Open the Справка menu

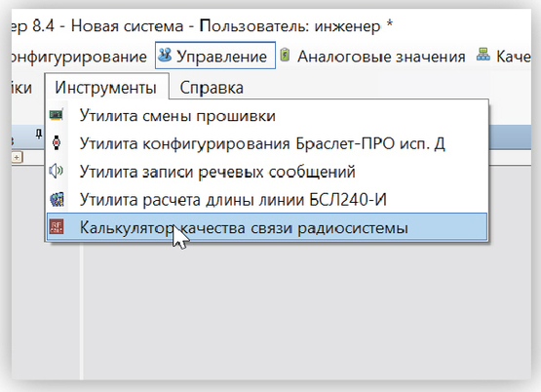tap(212, 88)
